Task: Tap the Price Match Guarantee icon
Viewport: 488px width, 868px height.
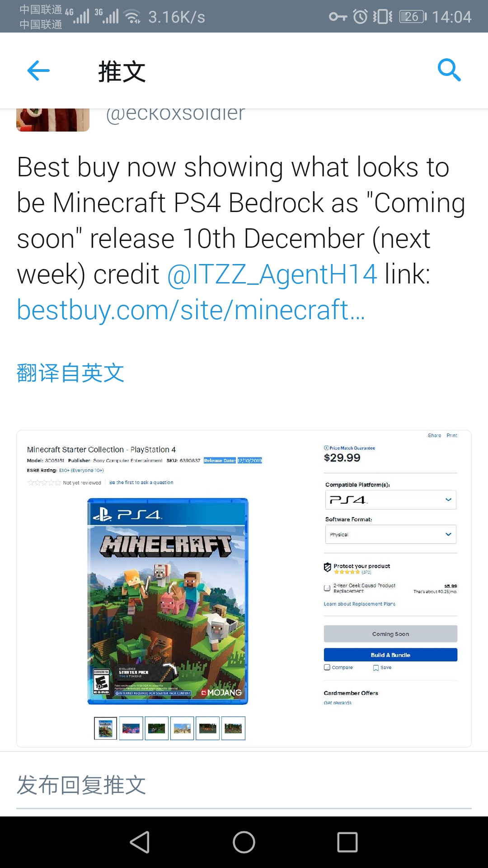Action: coord(326,448)
